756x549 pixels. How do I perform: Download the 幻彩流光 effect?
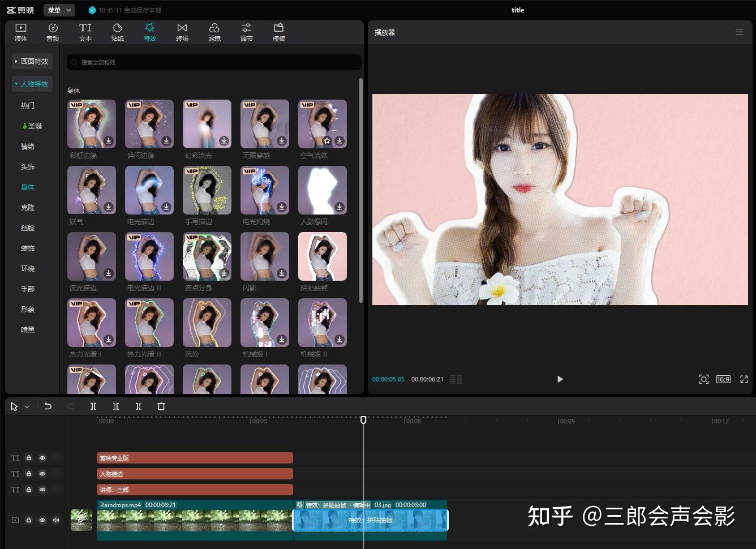224,141
